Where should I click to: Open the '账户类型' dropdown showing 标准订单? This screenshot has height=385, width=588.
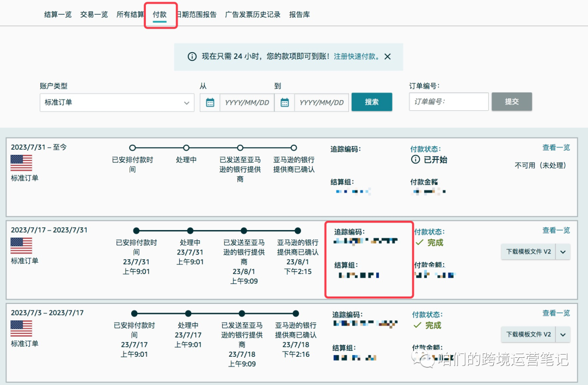[x=117, y=102]
